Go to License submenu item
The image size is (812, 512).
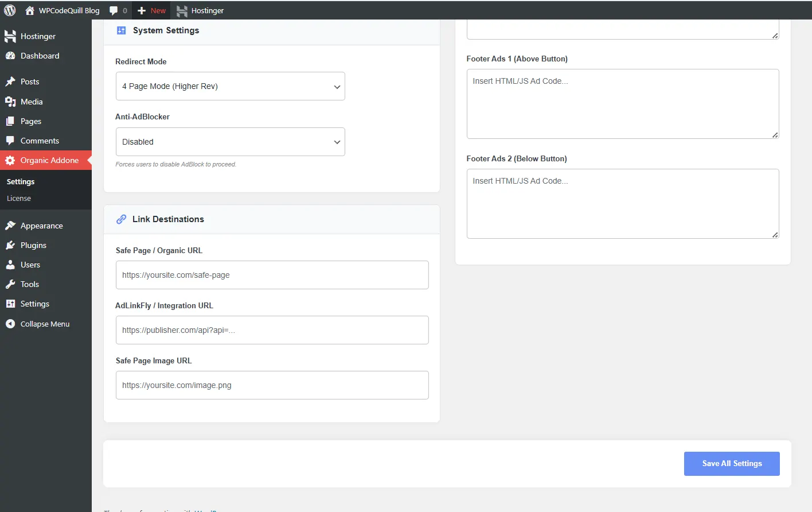click(19, 198)
